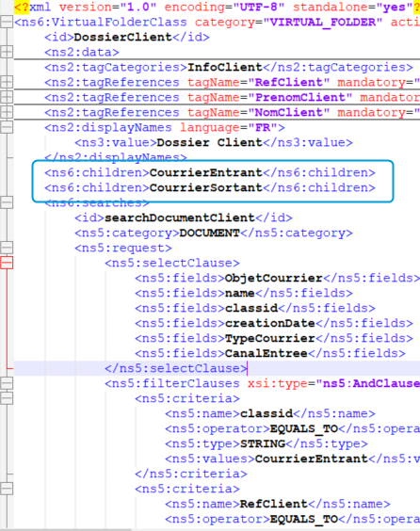The height and width of the screenshot is (531, 420).
Task: Collapse the ns6:searches fold marker
Action: pos(7,202)
